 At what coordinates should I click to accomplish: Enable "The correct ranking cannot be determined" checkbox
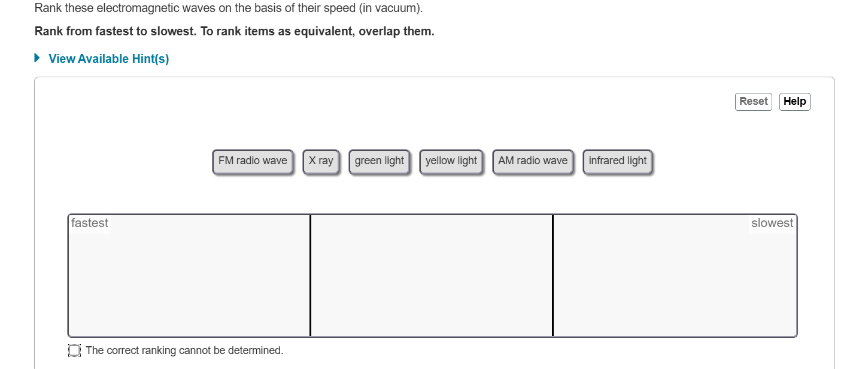(74, 350)
